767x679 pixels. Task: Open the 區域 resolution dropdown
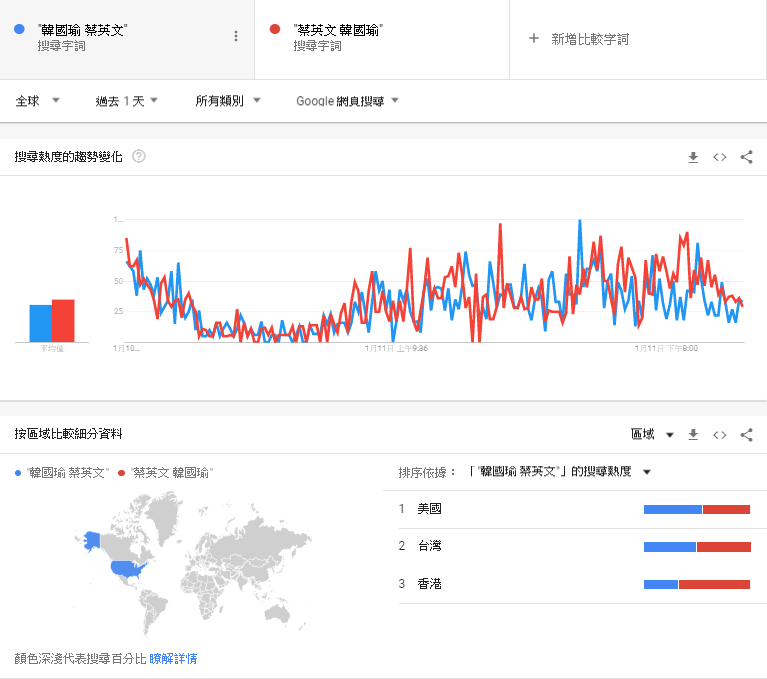652,434
